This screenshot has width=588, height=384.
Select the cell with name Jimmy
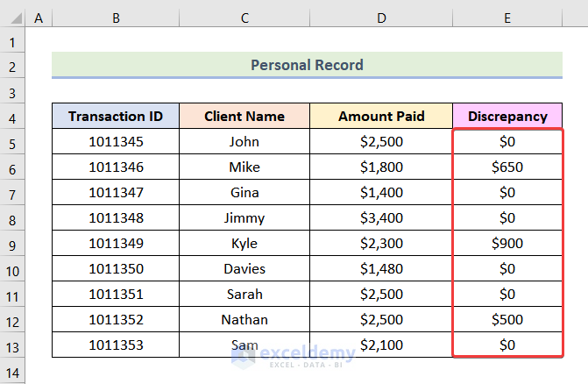click(244, 217)
